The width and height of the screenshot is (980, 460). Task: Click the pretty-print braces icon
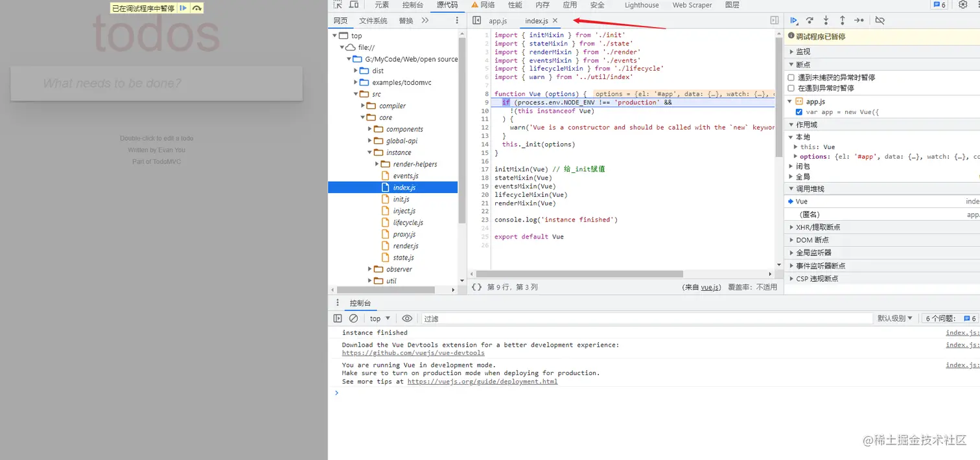[x=476, y=287]
